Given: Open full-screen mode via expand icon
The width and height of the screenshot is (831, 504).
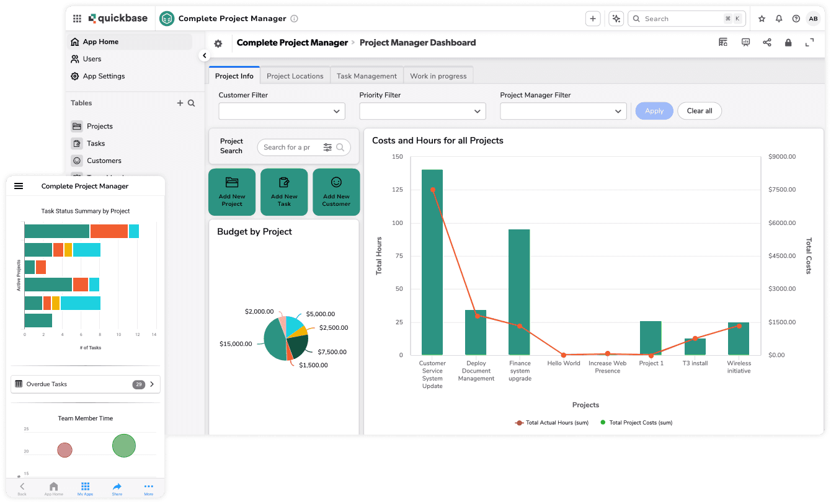Looking at the screenshot, I should [x=809, y=42].
